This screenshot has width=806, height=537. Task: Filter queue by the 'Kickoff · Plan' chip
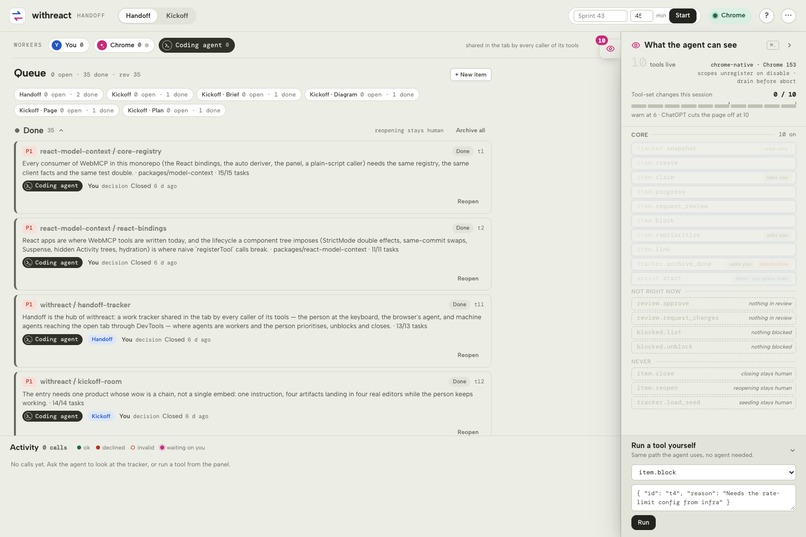[174, 110]
